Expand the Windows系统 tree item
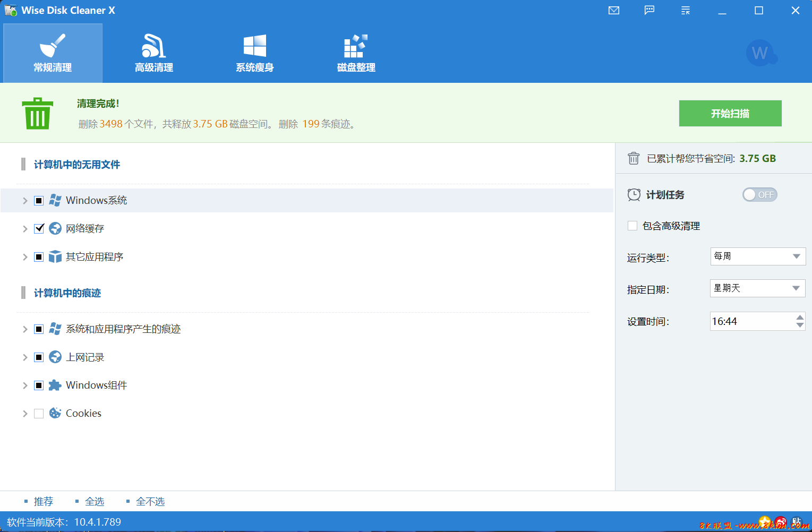812x532 pixels. tap(25, 201)
